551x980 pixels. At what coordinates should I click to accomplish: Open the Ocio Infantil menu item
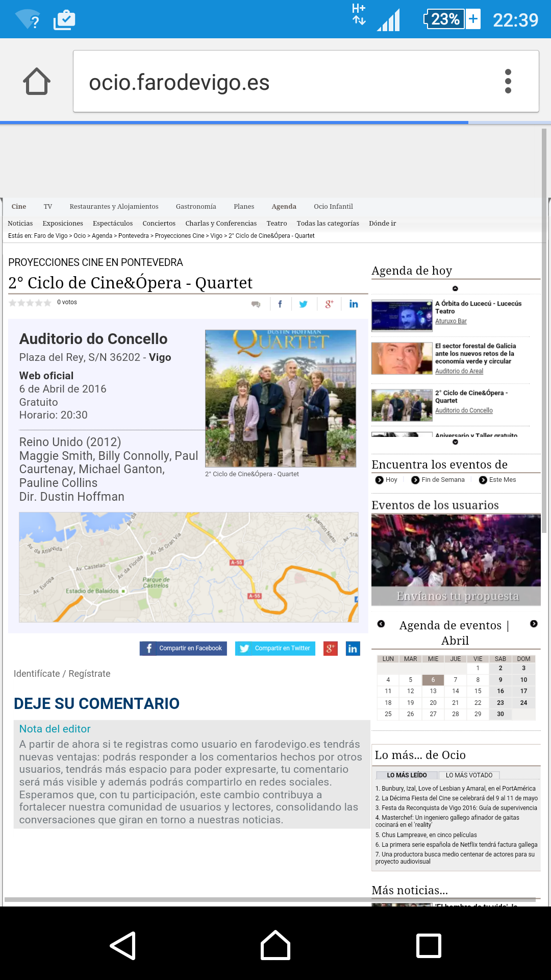point(333,207)
